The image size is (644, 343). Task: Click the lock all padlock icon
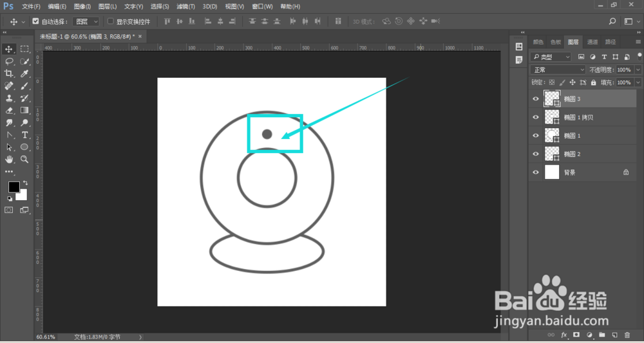pos(593,82)
